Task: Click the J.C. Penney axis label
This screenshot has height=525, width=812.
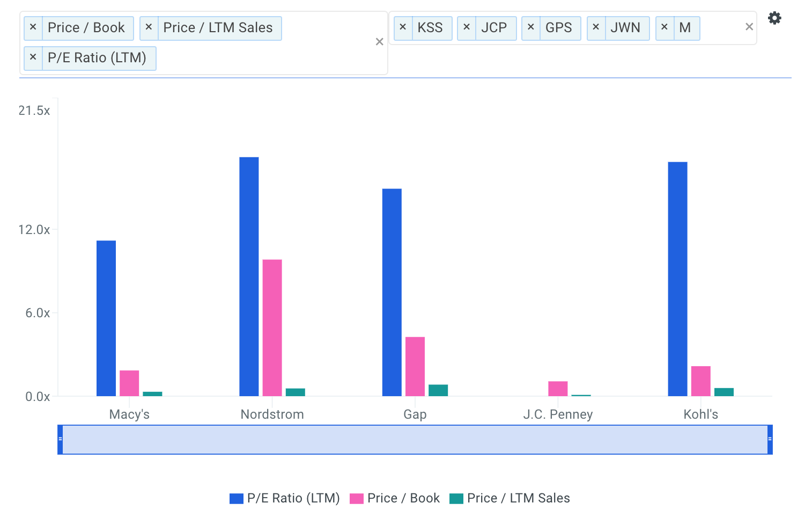Action: point(558,414)
